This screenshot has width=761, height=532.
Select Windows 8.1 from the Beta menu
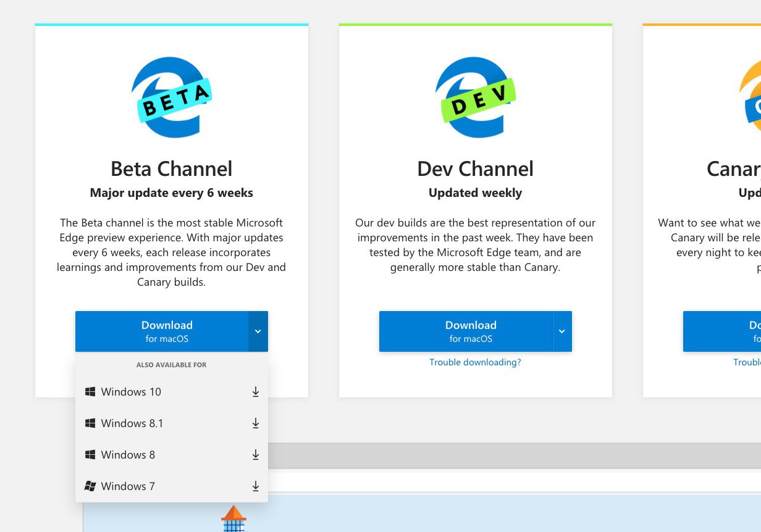tap(172, 423)
